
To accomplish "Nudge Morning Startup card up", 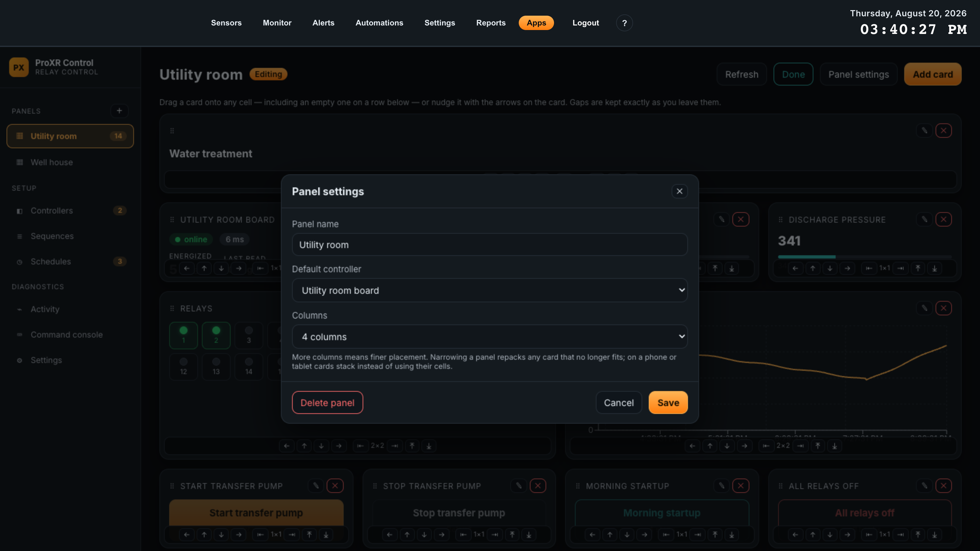I will 610,535.
